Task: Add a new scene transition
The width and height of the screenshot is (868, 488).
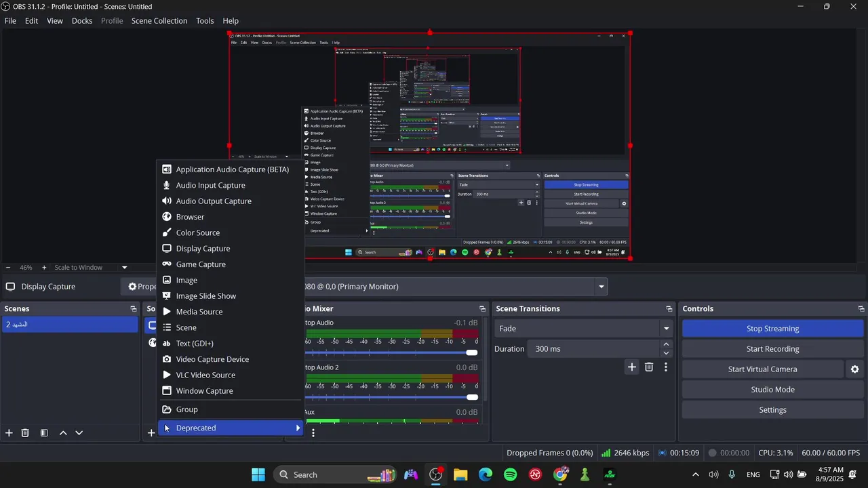Action: click(631, 367)
